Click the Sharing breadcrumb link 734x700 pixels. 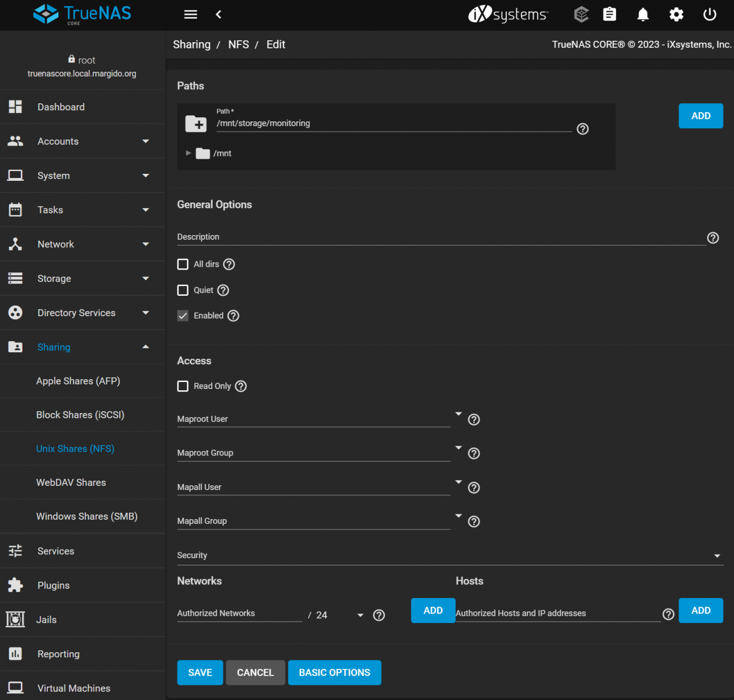click(x=191, y=44)
